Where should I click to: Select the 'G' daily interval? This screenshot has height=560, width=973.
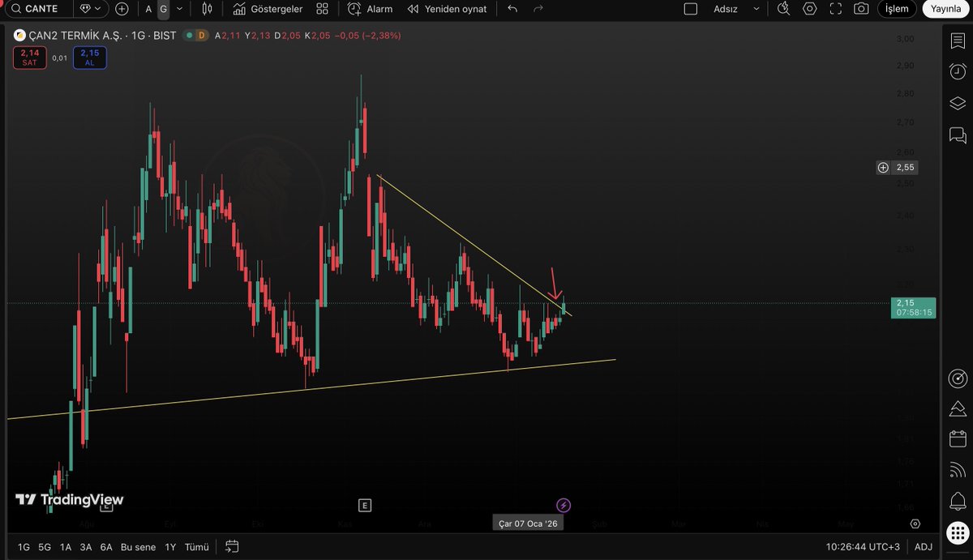tap(163, 9)
